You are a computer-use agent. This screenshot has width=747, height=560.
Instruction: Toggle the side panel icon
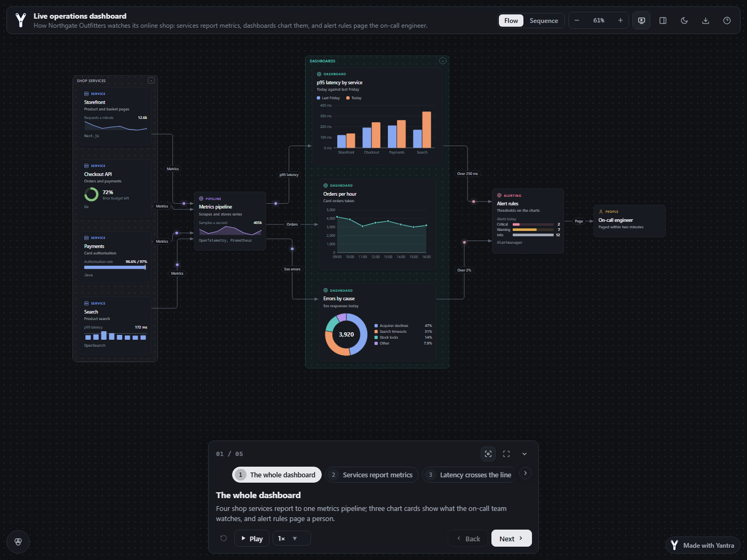663,20
